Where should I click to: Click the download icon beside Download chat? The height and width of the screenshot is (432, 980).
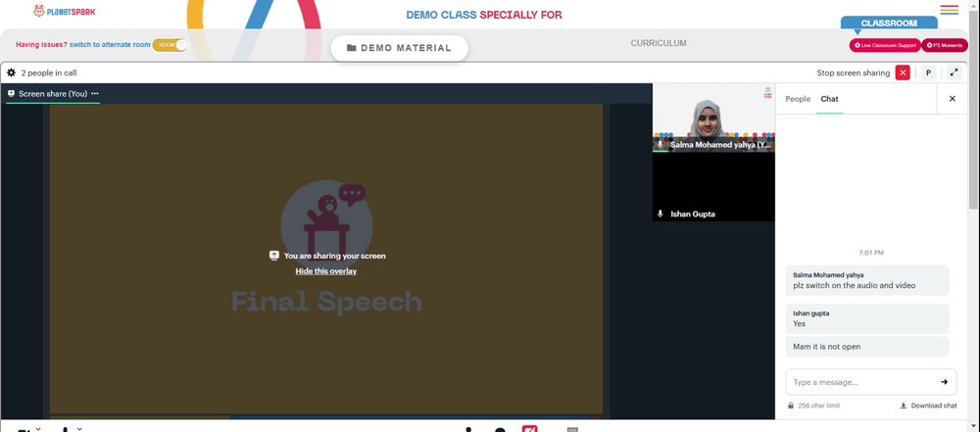click(x=904, y=406)
